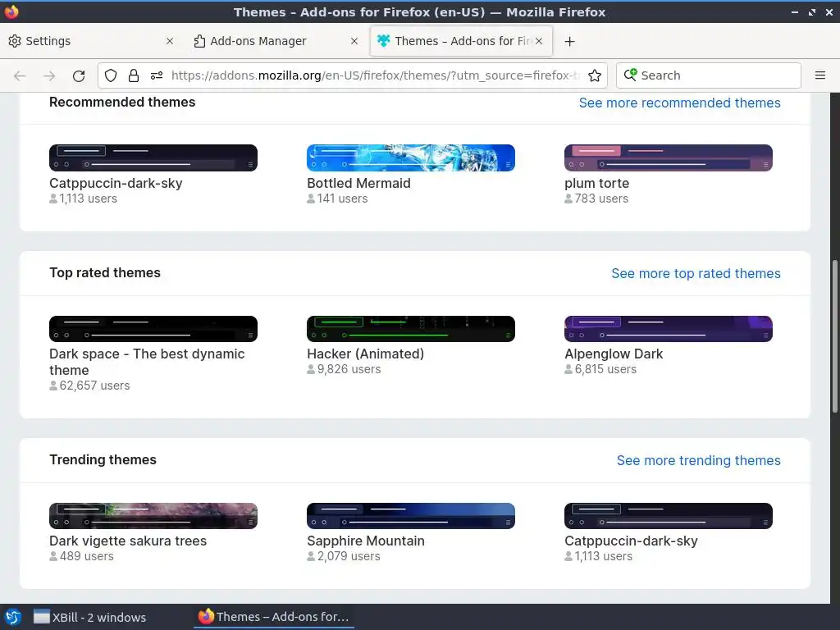Close the Themes Add-ons tab
Screen dimensions: 840x630
point(539,41)
